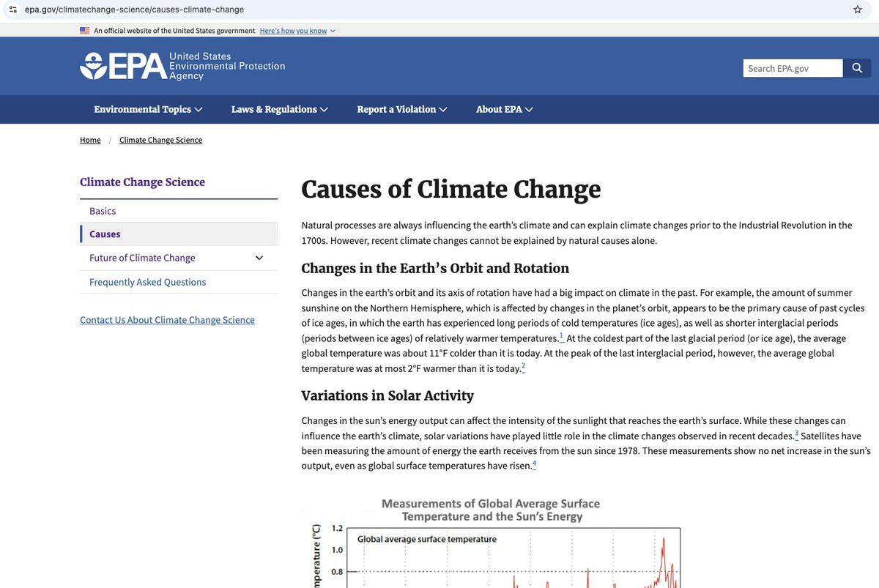Click the US flag icon in banner
879x588 pixels.
click(x=84, y=31)
